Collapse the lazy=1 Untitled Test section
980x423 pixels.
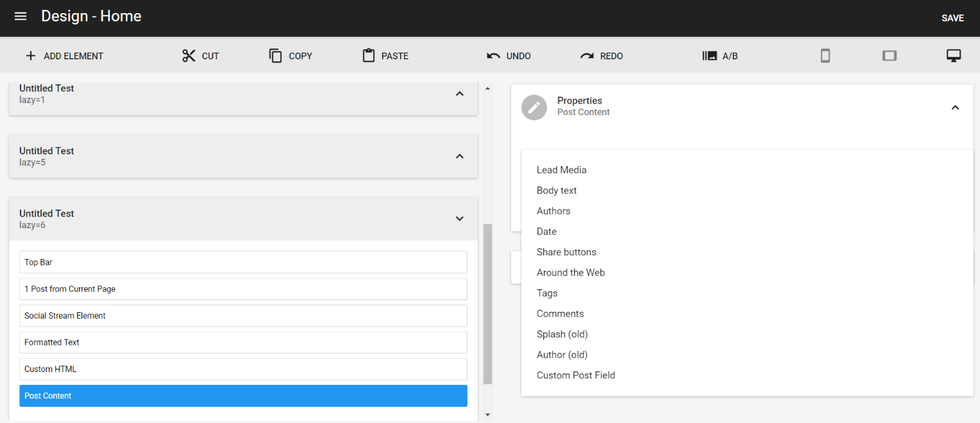459,94
